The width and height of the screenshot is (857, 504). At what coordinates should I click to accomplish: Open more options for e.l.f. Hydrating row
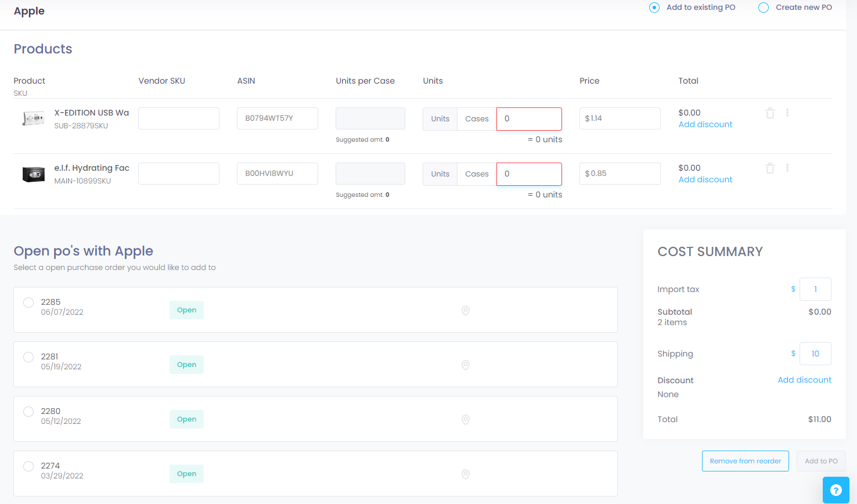click(x=787, y=168)
